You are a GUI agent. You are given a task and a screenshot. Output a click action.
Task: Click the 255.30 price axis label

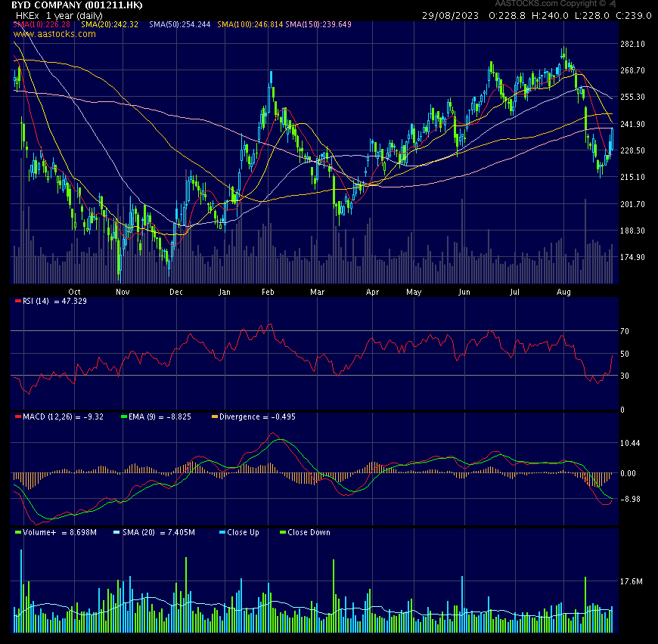pos(632,97)
